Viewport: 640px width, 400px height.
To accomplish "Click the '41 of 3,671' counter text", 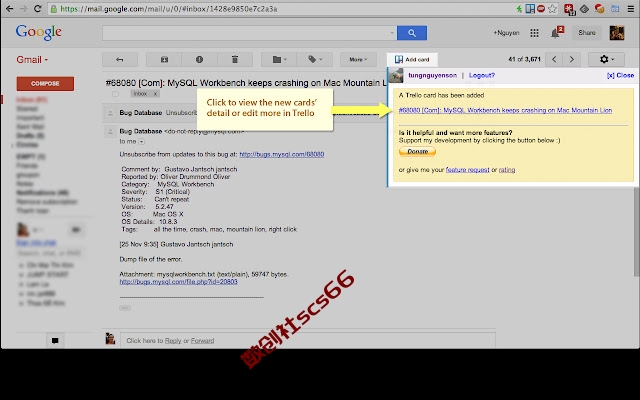I will pyautogui.click(x=524, y=60).
